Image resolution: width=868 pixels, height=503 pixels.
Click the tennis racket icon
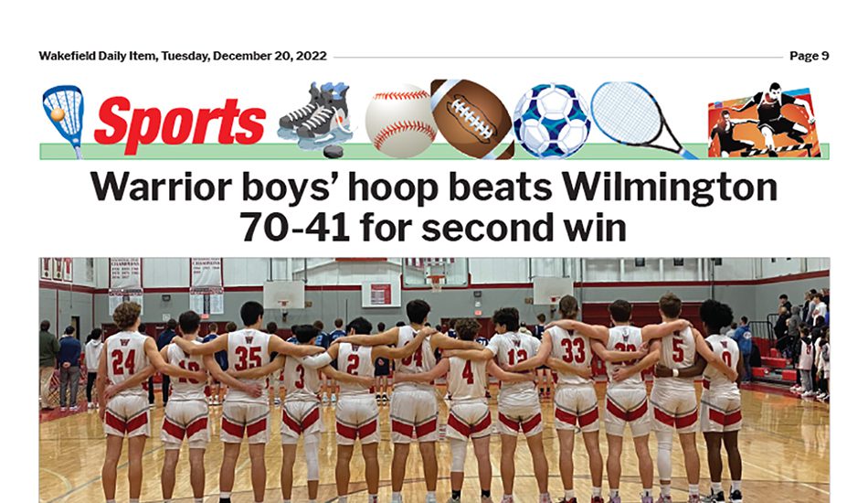(x=644, y=120)
